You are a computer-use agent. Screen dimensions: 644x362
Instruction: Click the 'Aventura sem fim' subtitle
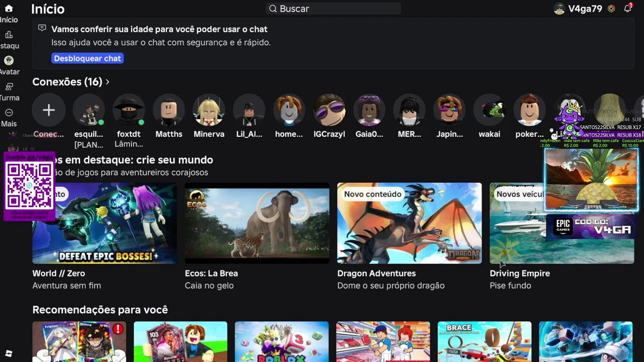click(x=66, y=286)
